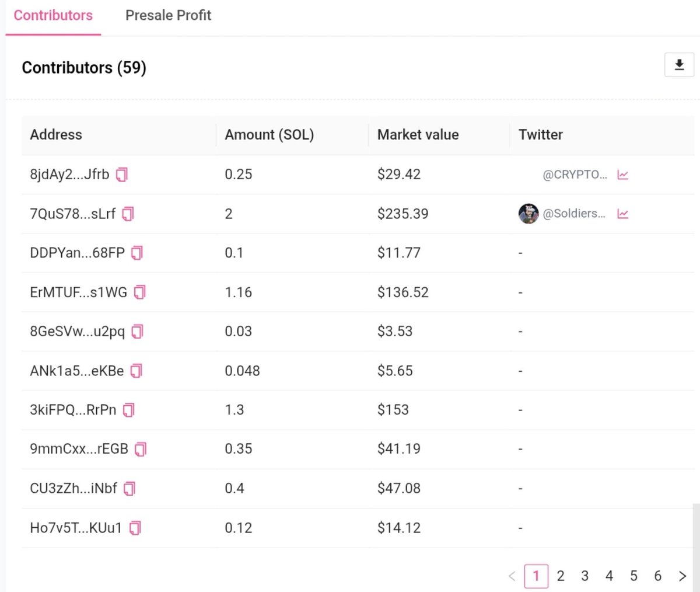Click amount 1.16 SOL
Viewport: 700px width, 592px height.
(x=239, y=292)
